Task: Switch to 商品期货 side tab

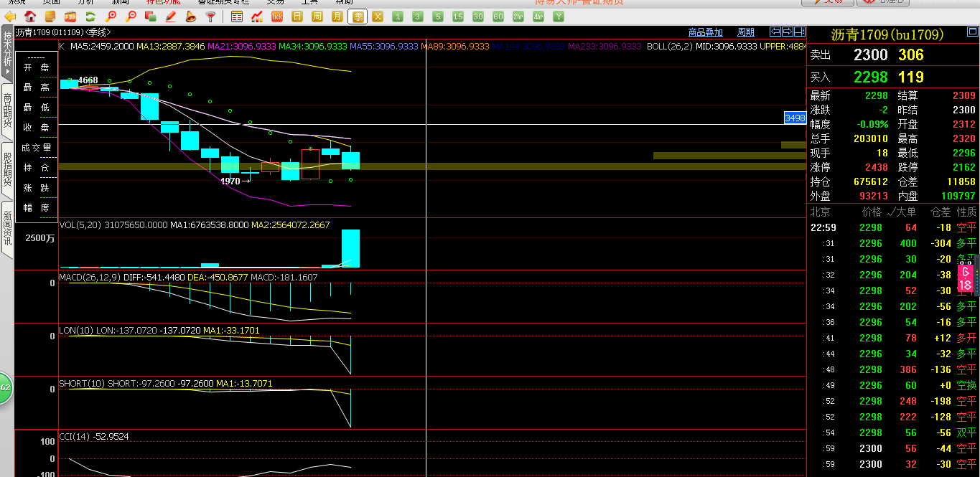Action: coord(7,111)
